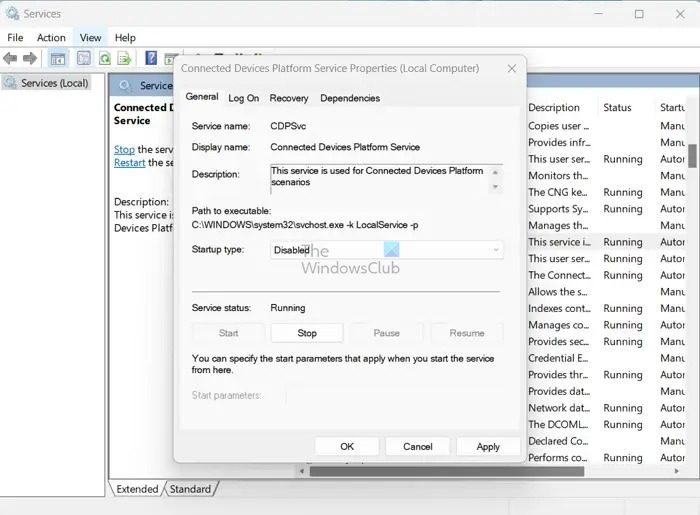Click the Stop service button
Screen dimensions: 700x515
(307, 333)
